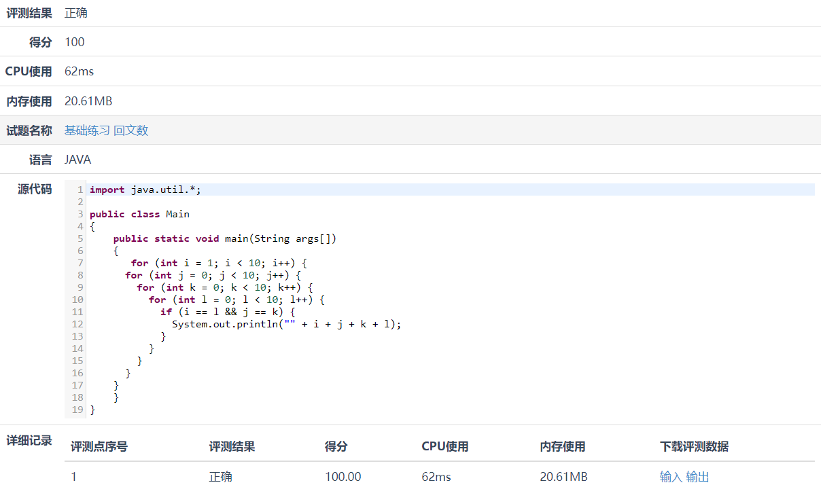Viewport: 823px width, 504px height.
Task: Open the 回文数 problem link
Action: point(131,130)
